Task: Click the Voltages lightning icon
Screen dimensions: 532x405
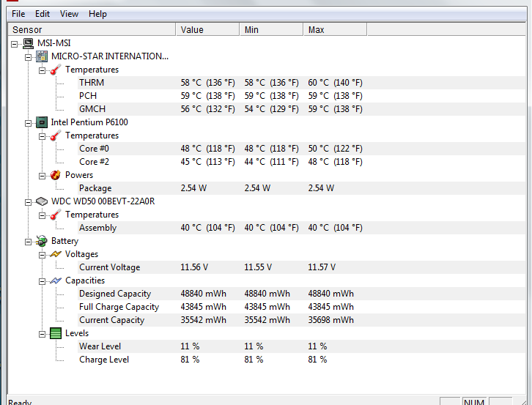Action: pos(56,254)
